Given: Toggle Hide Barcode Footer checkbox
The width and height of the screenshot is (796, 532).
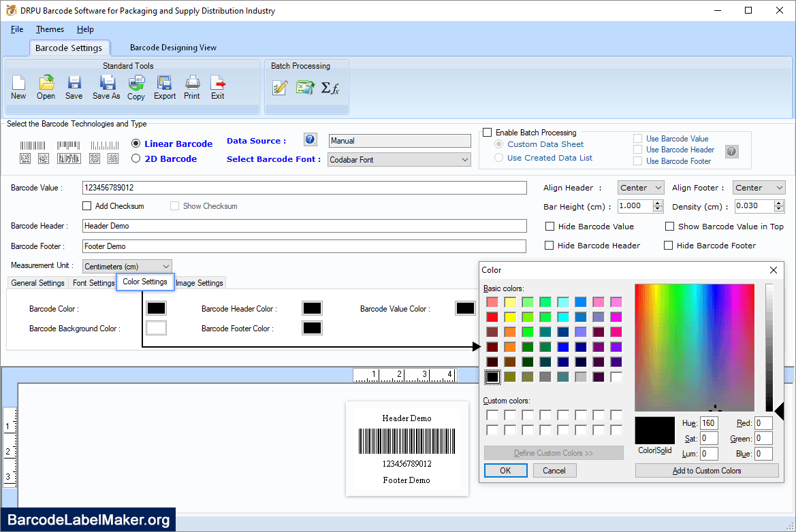Looking at the screenshot, I should click(668, 246).
